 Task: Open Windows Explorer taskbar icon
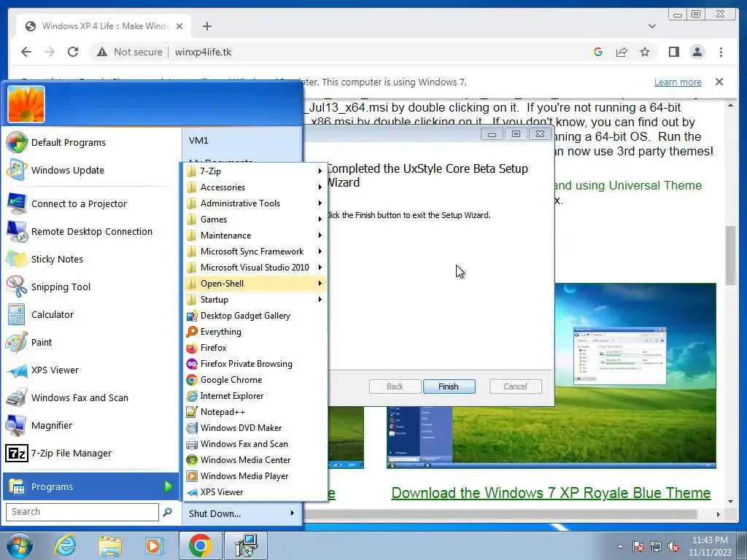coord(110,545)
